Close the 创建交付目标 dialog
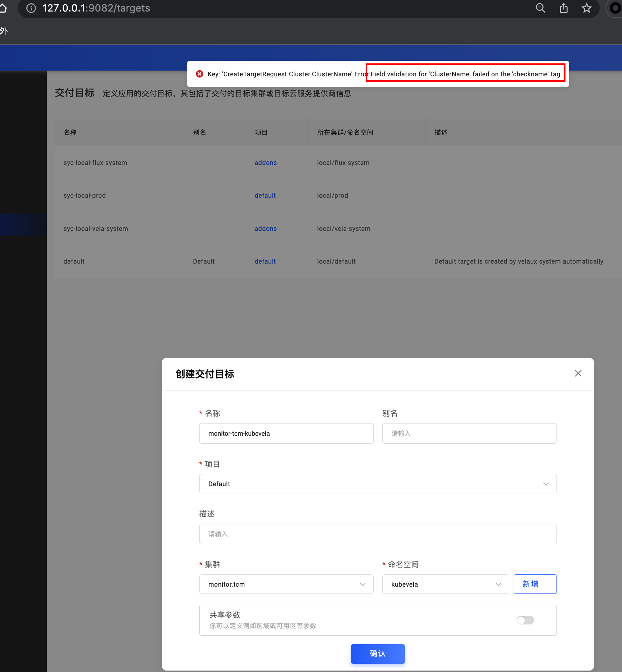The height and width of the screenshot is (672, 622). 578,373
